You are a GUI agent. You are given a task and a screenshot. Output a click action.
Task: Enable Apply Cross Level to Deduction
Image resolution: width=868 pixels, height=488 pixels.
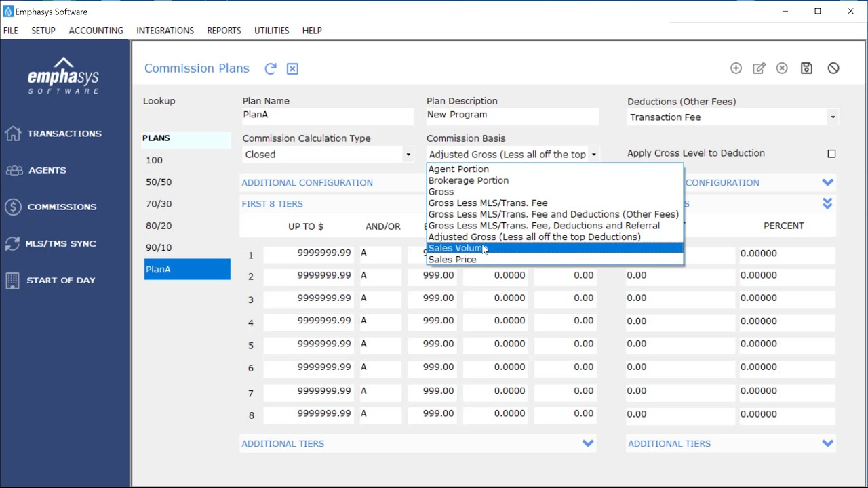click(831, 154)
